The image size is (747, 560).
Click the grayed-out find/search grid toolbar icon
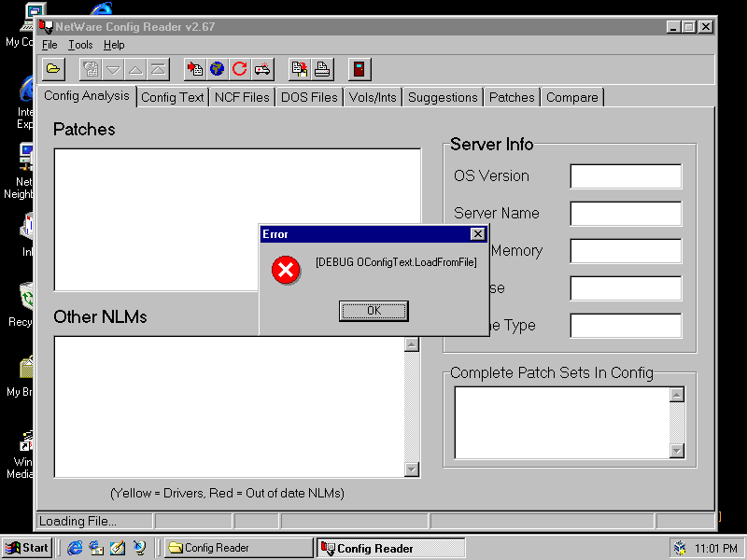[x=91, y=69]
